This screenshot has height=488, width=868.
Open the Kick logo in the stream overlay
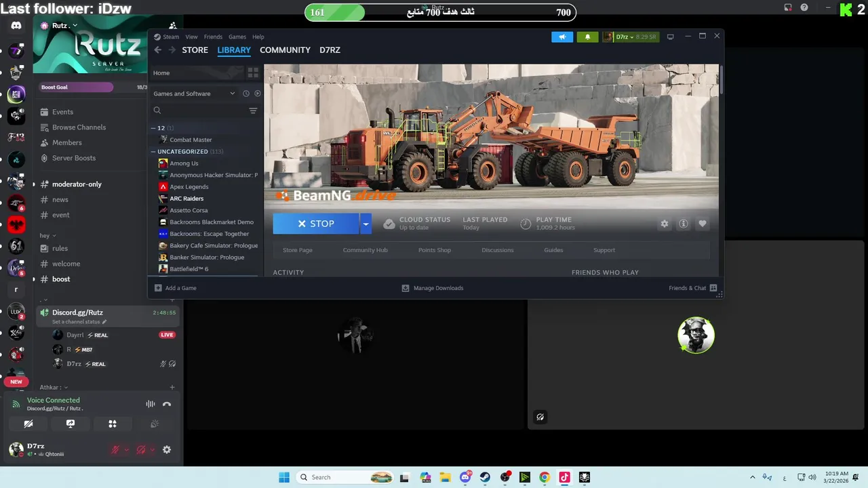pyautogui.click(x=846, y=9)
